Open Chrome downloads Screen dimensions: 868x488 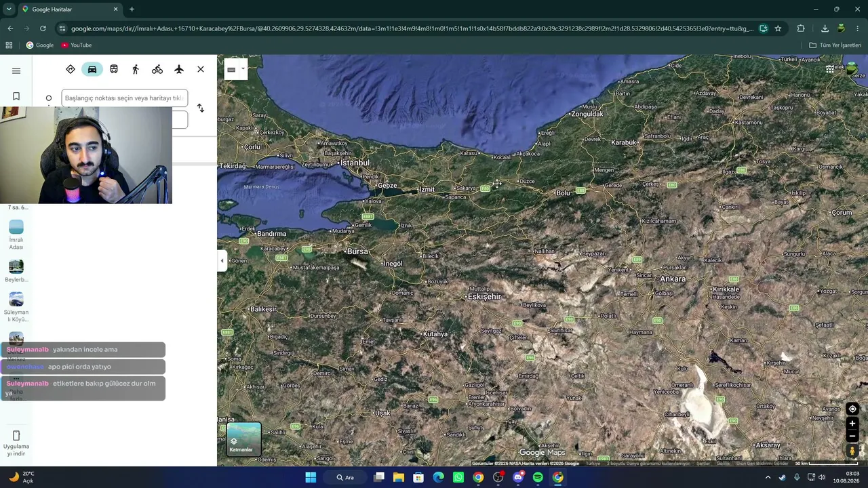[x=825, y=28]
